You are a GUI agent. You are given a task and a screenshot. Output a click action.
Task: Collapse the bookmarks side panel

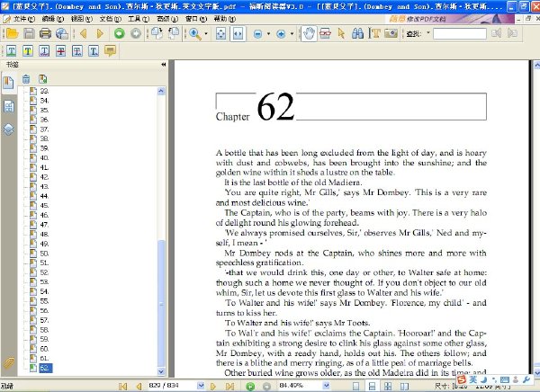click(x=163, y=65)
